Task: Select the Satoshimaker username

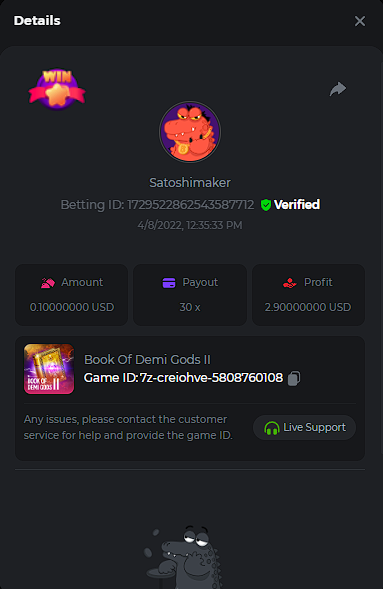Action: [190, 183]
